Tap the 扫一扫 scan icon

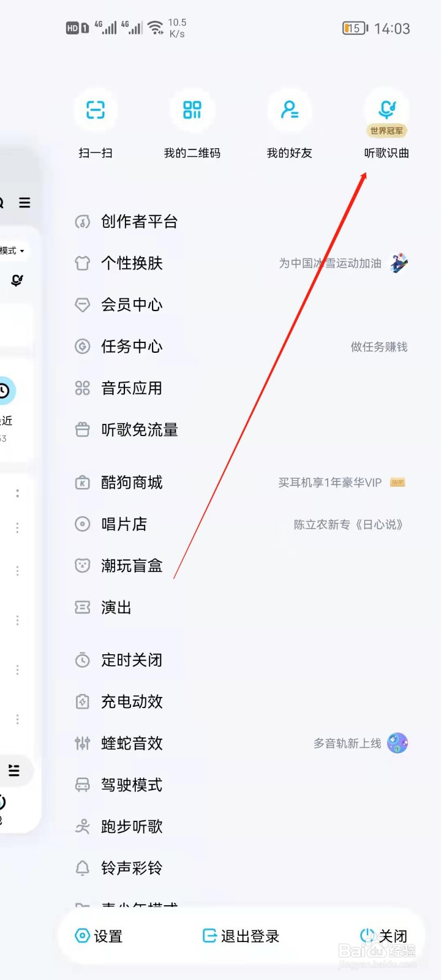[95, 110]
